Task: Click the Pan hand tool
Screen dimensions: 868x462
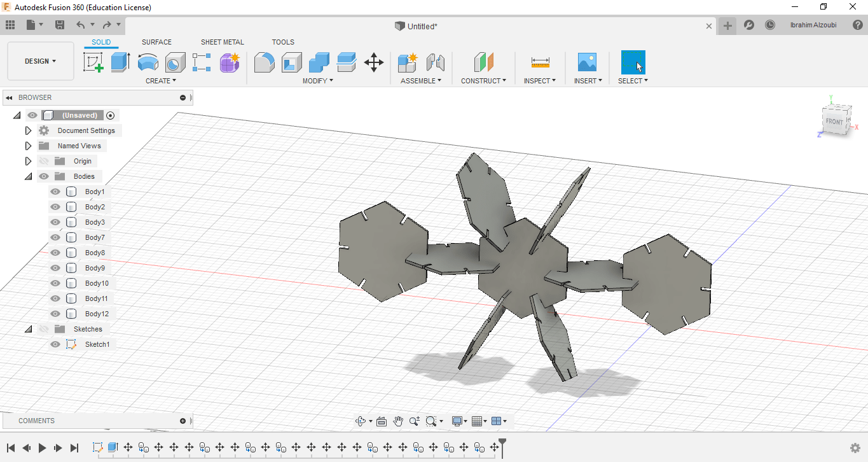Action: click(398, 421)
